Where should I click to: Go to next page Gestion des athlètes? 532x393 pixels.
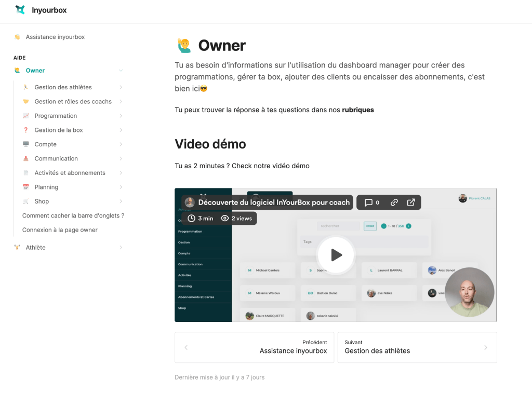(x=417, y=347)
